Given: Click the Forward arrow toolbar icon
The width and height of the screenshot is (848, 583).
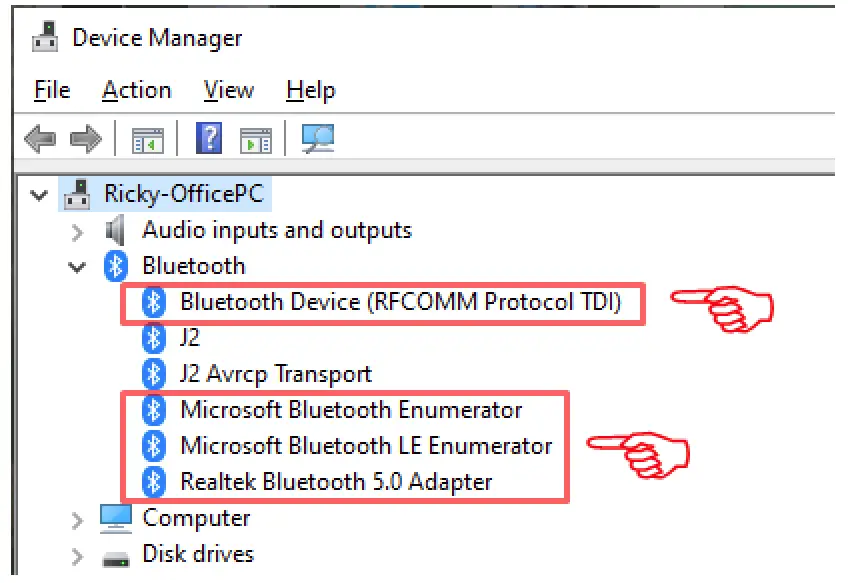Looking at the screenshot, I should point(86,139).
